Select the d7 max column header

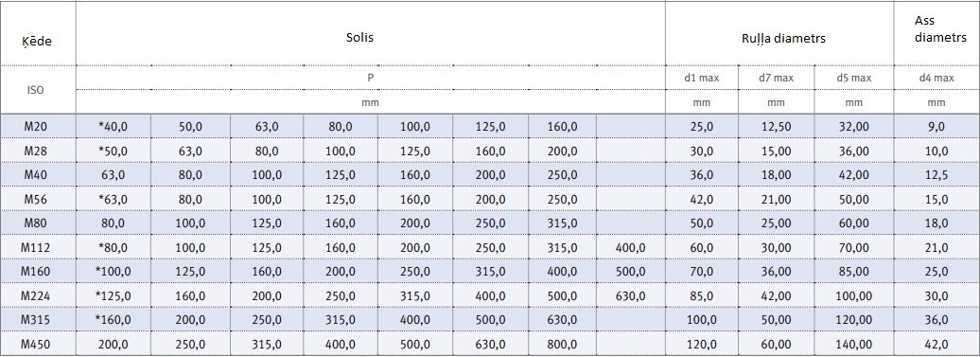(776, 79)
